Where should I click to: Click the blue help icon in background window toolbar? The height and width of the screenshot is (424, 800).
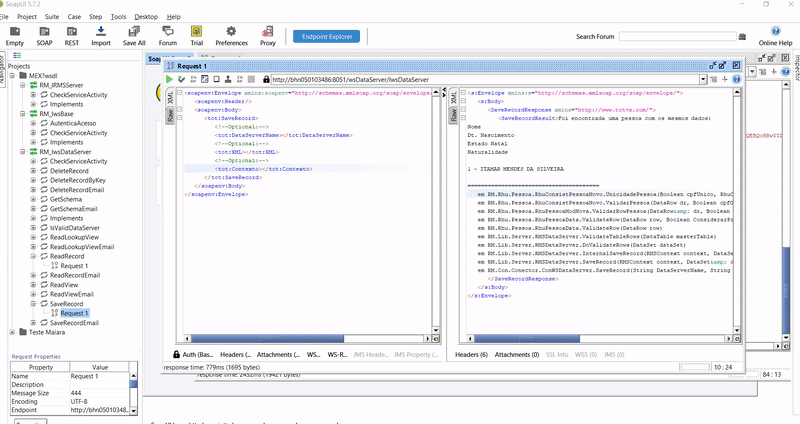click(786, 72)
